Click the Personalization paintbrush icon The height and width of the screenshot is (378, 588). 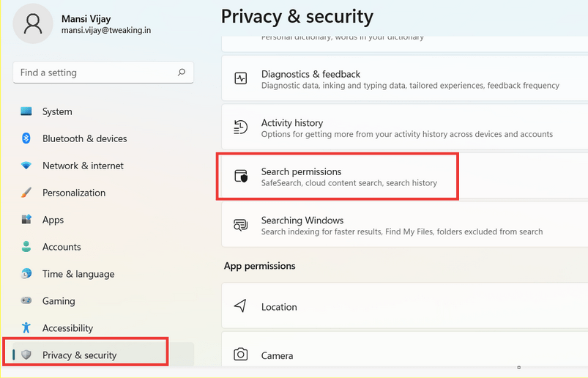point(26,193)
